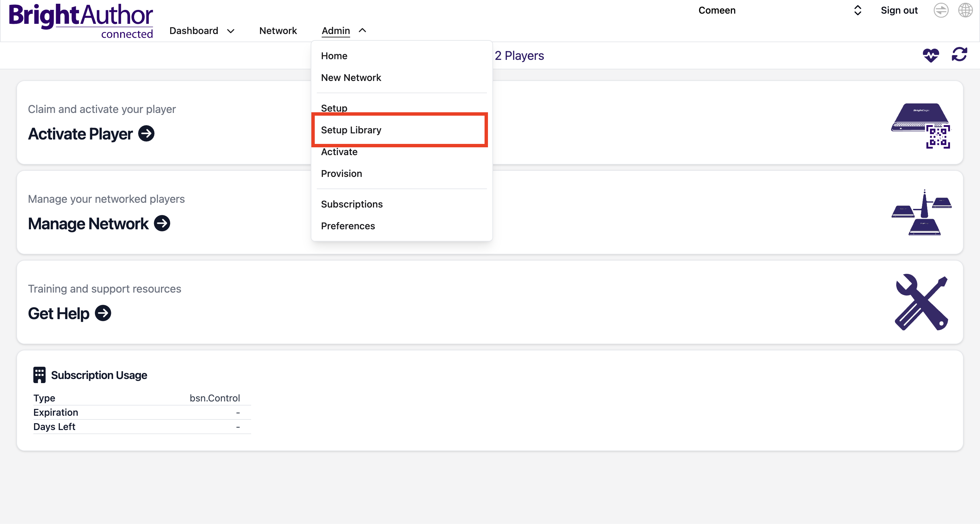This screenshot has height=528, width=980.
Task: Select Provision in the Admin menu
Action: [x=341, y=174]
